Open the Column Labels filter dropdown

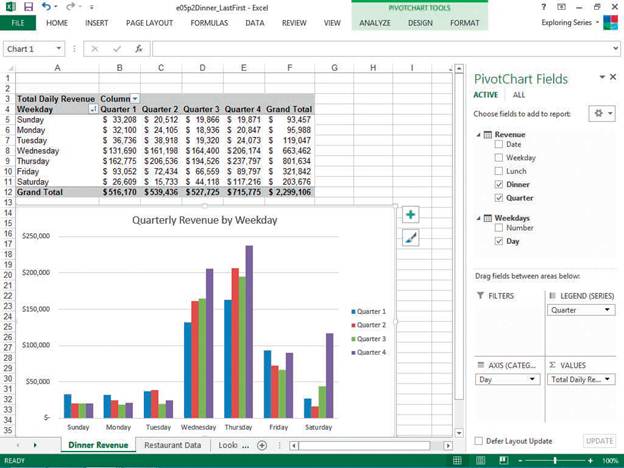click(x=135, y=99)
